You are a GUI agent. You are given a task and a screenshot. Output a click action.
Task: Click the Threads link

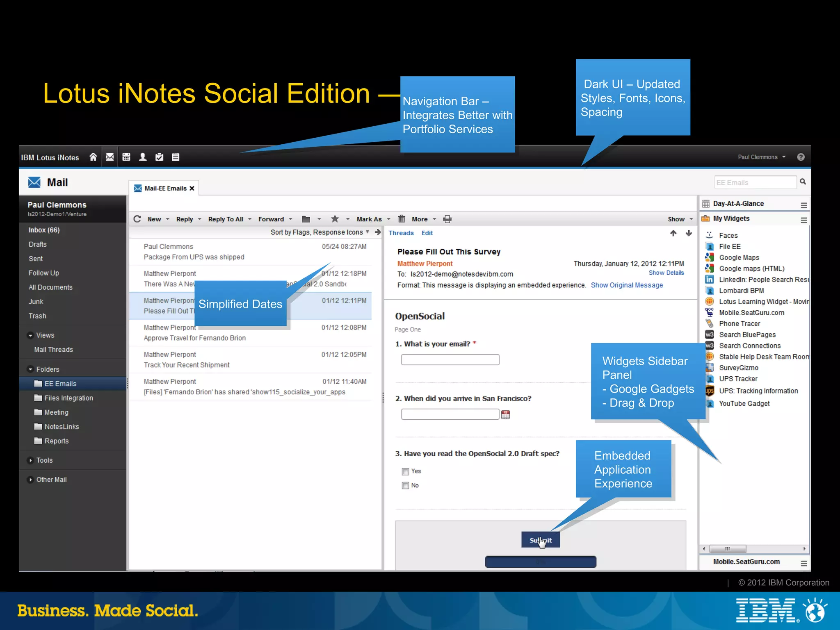[x=401, y=233]
